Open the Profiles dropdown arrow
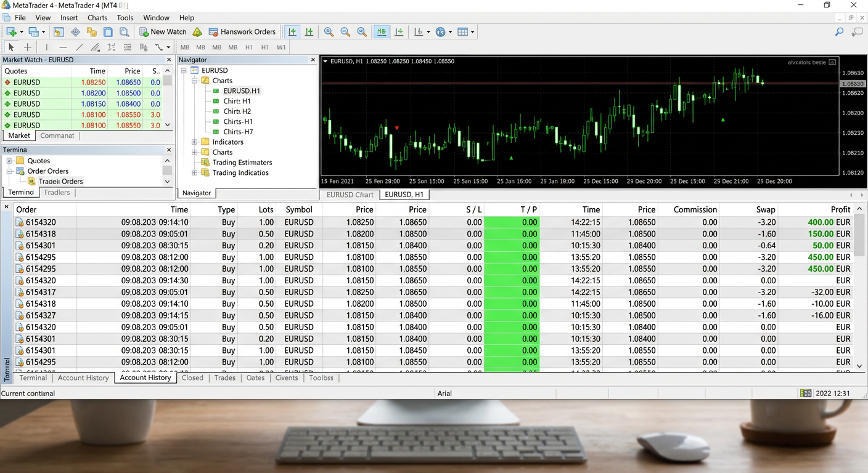868x473 pixels. (44, 32)
